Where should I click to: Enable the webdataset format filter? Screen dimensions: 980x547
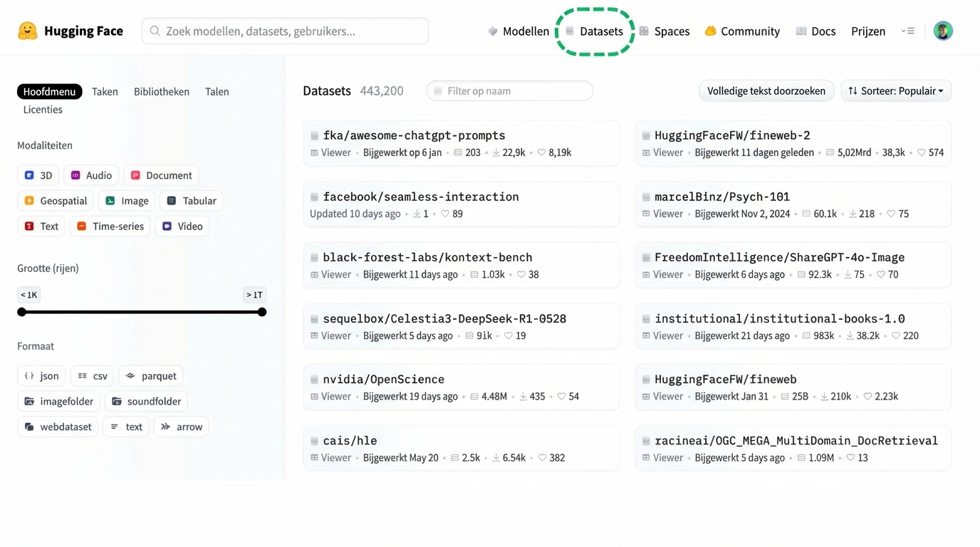[58, 427]
